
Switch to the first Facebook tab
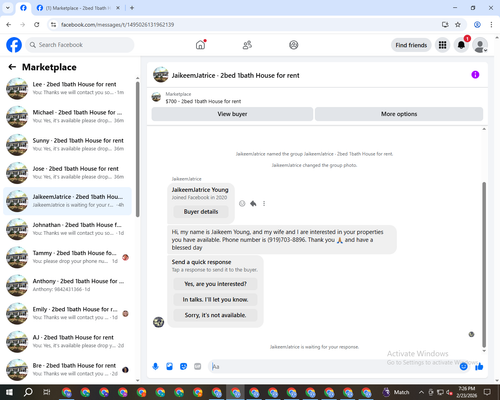(x=23, y=8)
